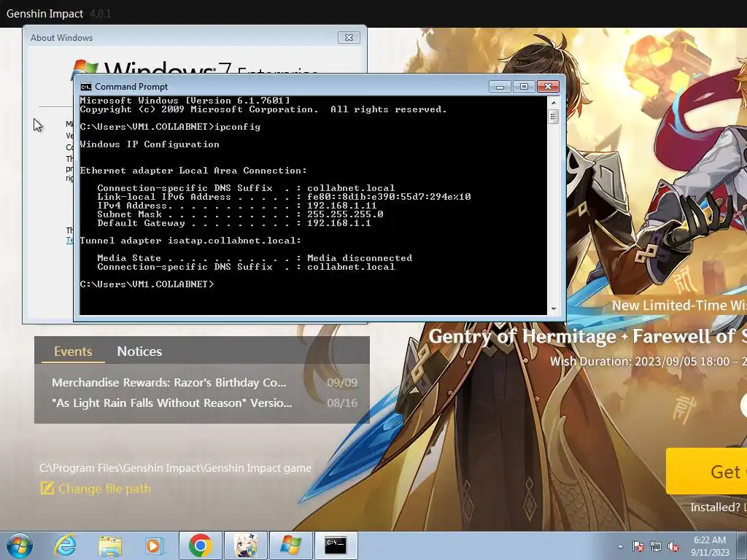The height and width of the screenshot is (560, 747).
Task: Click the muted volume speaker tray icon
Action: (673, 546)
